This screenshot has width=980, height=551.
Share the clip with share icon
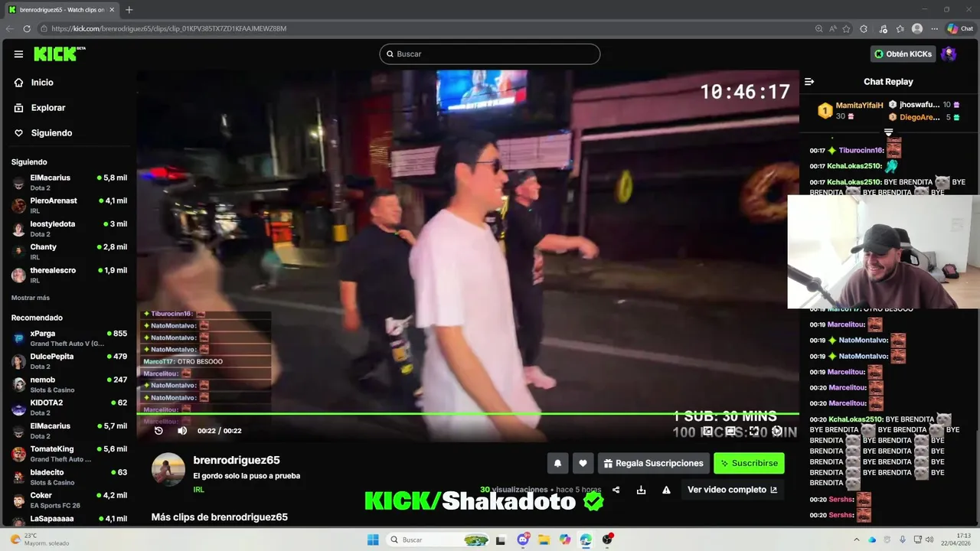[616, 490]
